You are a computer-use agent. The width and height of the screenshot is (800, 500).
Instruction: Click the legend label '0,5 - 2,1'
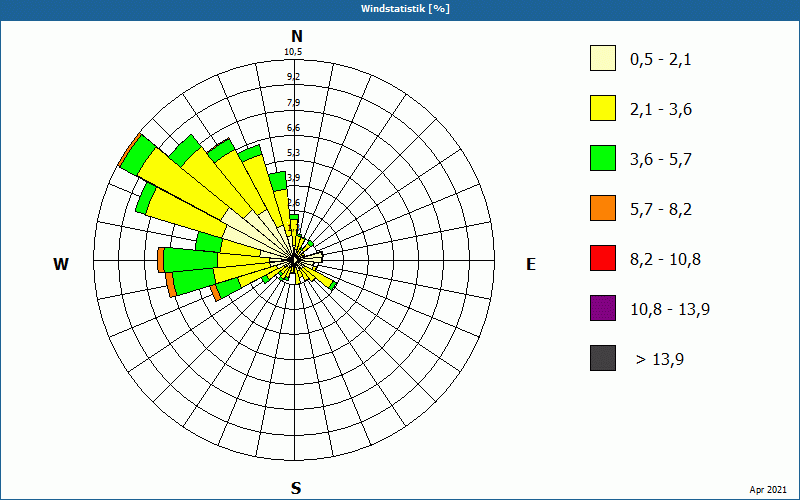(x=661, y=60)
